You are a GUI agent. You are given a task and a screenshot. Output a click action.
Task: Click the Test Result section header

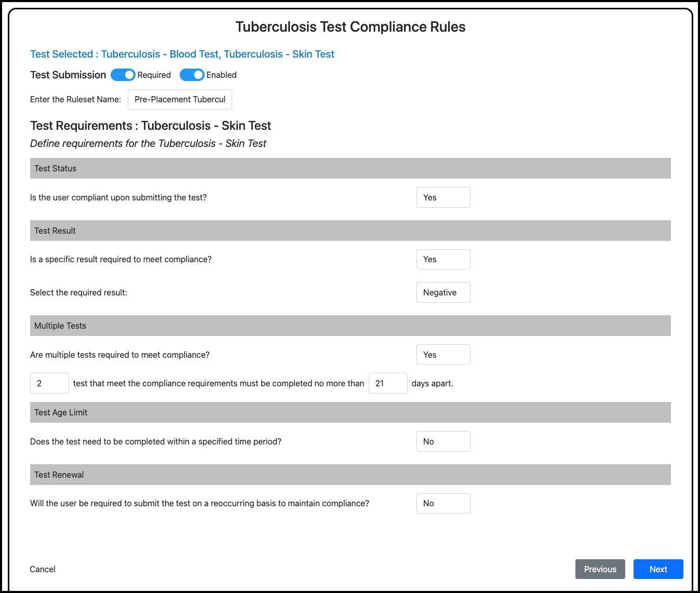coord(55,231)
